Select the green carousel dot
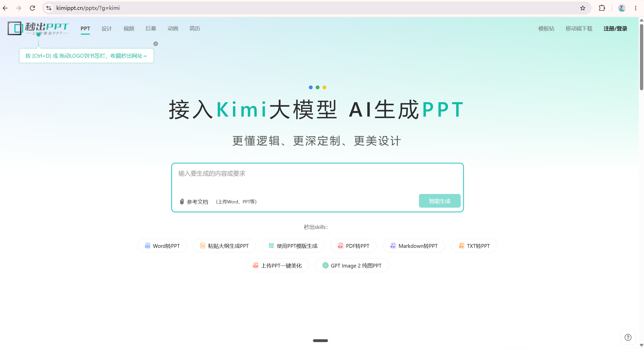 coord(317,88)
